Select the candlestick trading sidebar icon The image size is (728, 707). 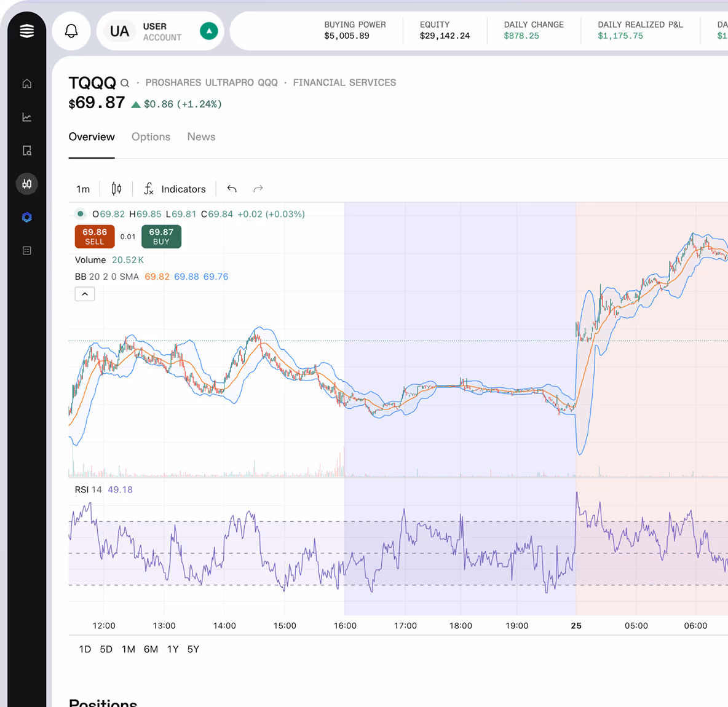click(x=27, y=184)
